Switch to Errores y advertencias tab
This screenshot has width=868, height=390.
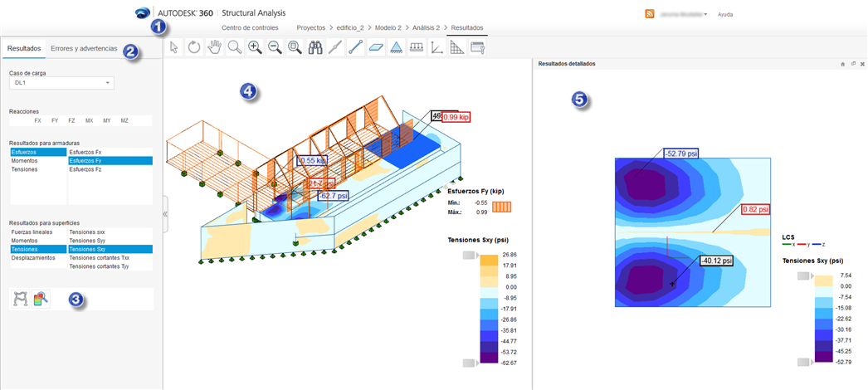84,49
